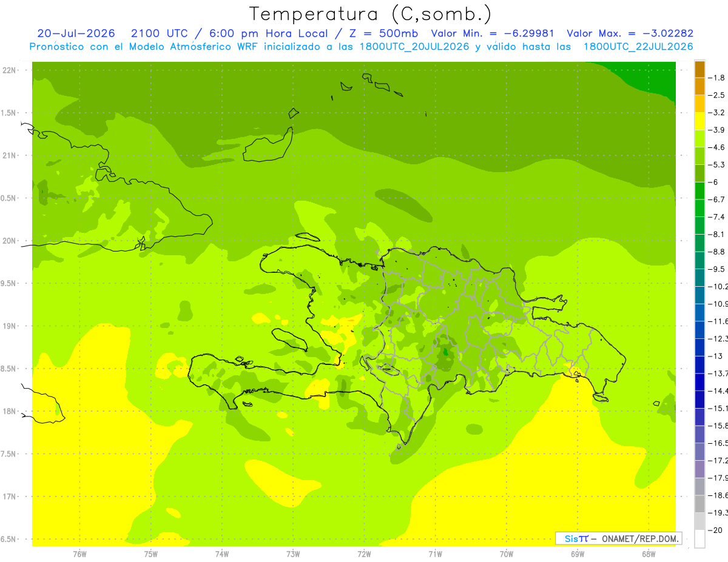The image size is (728, 562).
Task: Pick the gray swatch between -18.6 and -19.3
Action: pyautogui.click(x=699, y=504)
